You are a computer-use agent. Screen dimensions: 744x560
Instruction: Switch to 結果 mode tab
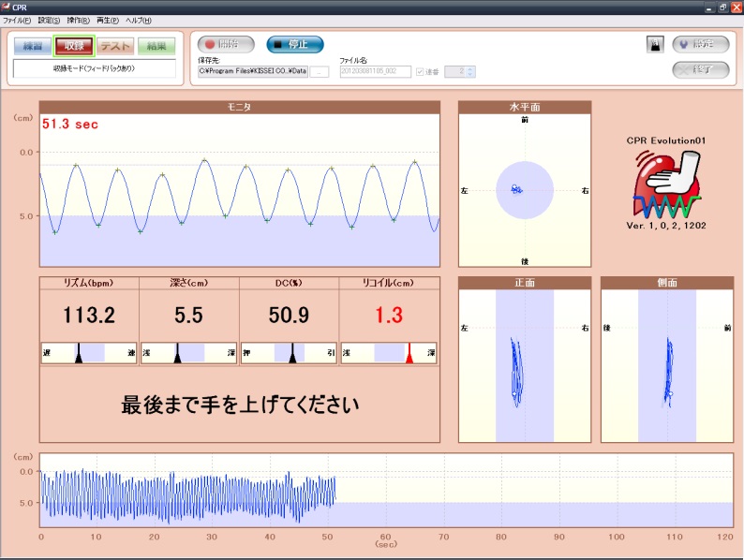(x=156, y=45)
